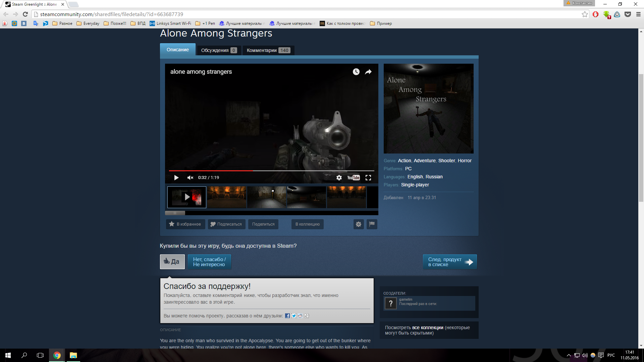Image resolution: width=644 pixels, height=362 pixels.
Task: Switch to the Описание tab
Action: (178, 50)
